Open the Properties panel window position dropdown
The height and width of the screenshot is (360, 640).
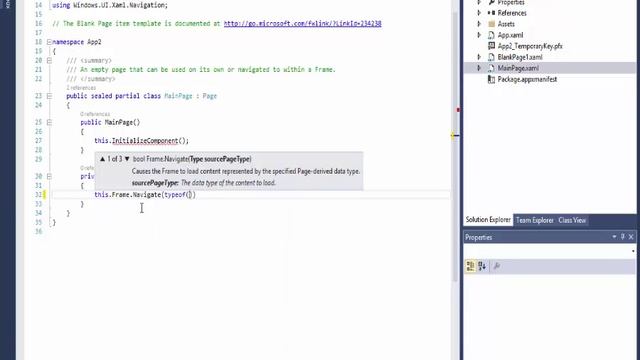tap(614, 237)
